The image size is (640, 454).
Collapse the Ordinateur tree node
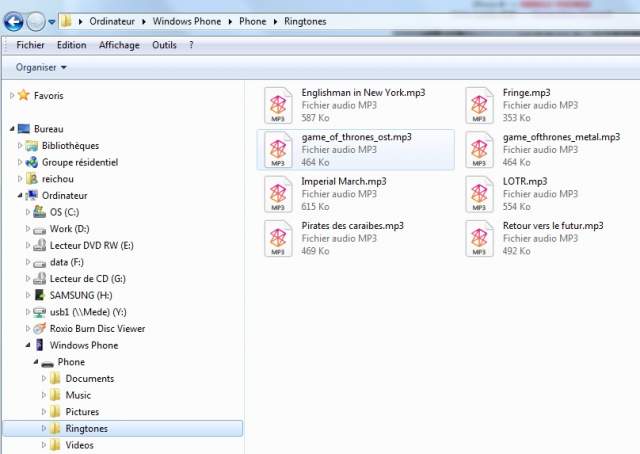click(x=20, y=195)
